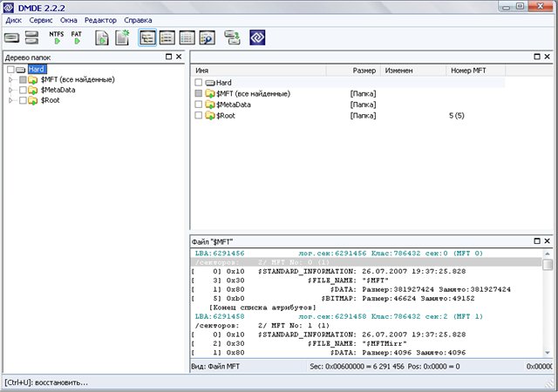Click the 5 (5) MFT number cell
558x392 pixels.
(x=457, y=116)
